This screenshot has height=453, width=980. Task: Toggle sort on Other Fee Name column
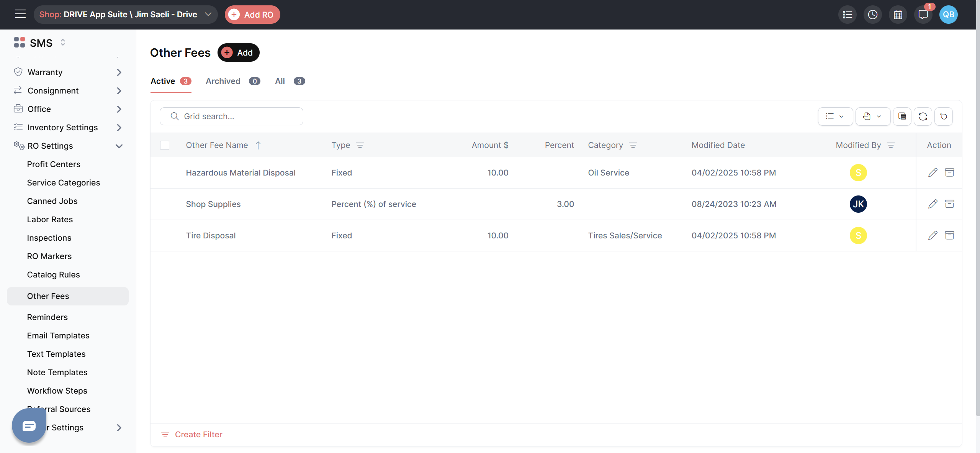[217, 145]
